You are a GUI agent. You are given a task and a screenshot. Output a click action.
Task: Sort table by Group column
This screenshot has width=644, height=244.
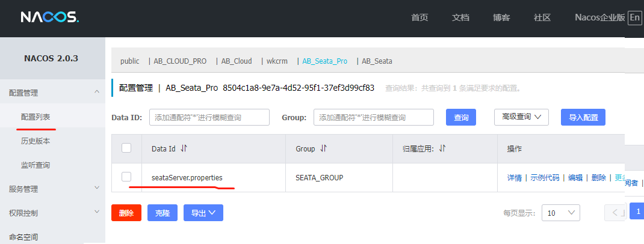point(323,148)
